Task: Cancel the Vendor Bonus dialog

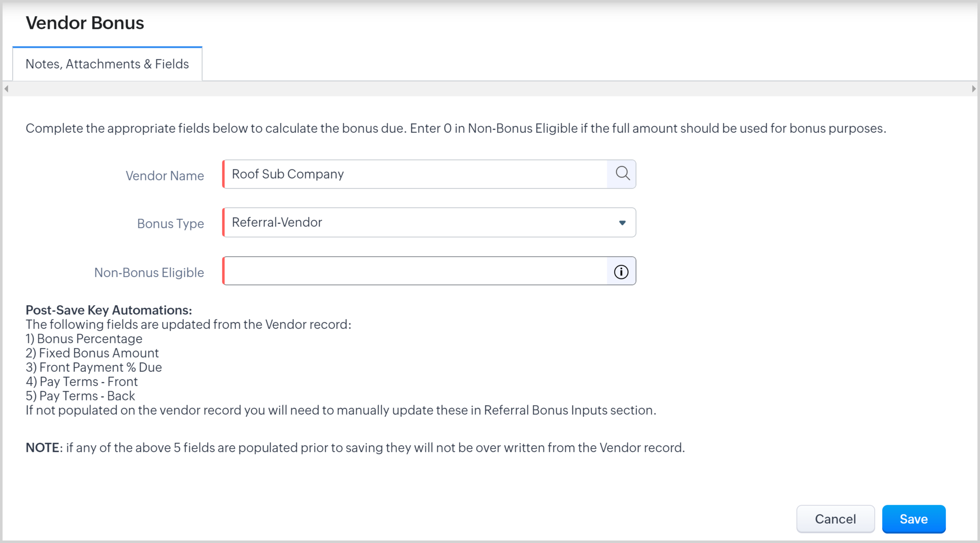Action: tap(835, 519)
